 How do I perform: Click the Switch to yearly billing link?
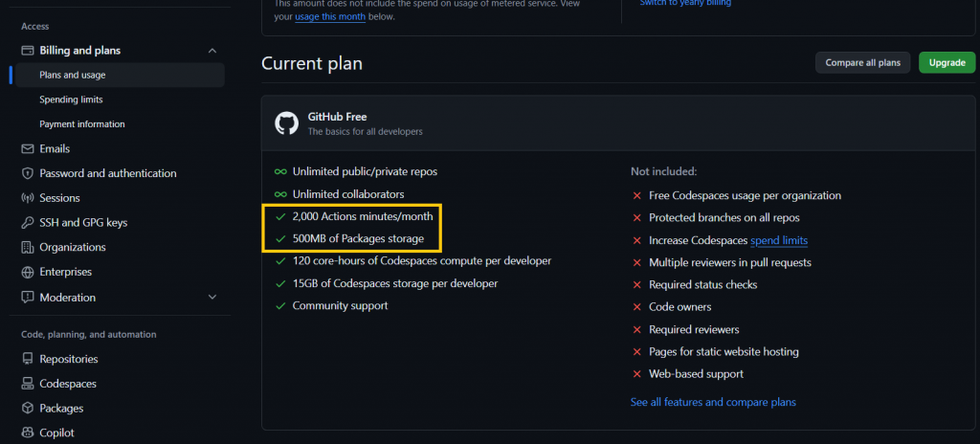pyautogui.click(x=685, y=3)
